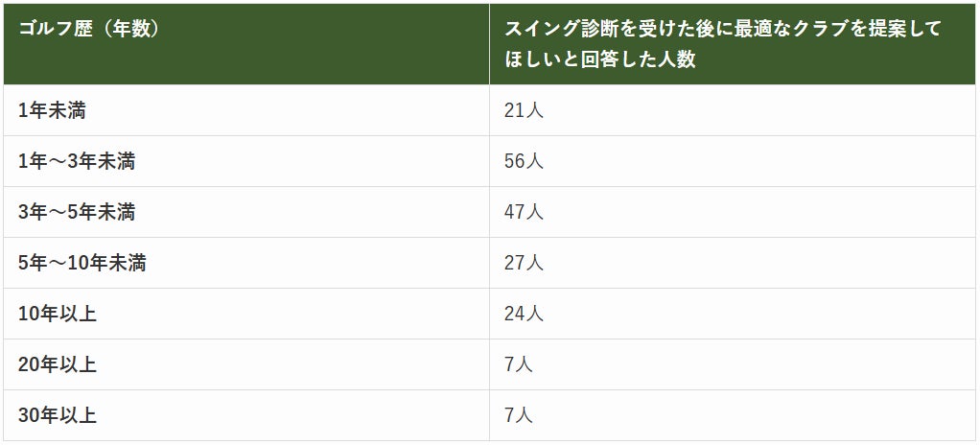Select the 10年以上 row label

pos(58,314)
